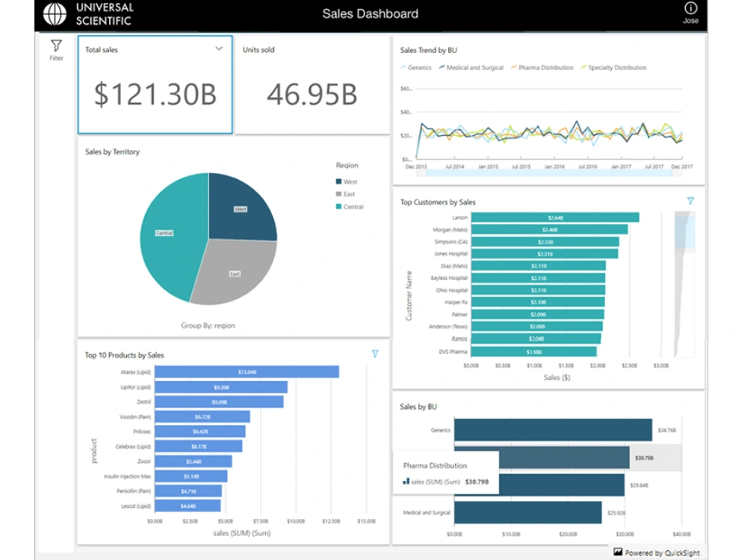Click the info icon above Jose
The image size is (747, 560).
(690, 7)
